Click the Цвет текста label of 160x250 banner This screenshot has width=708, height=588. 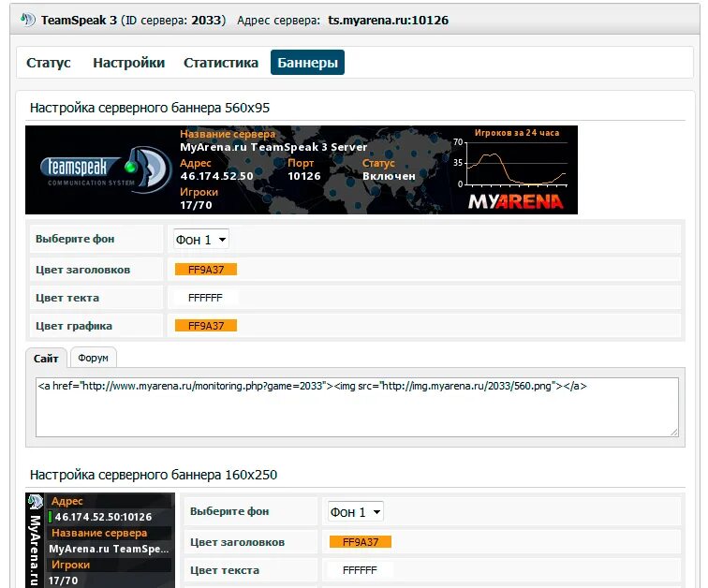point(225,570)
